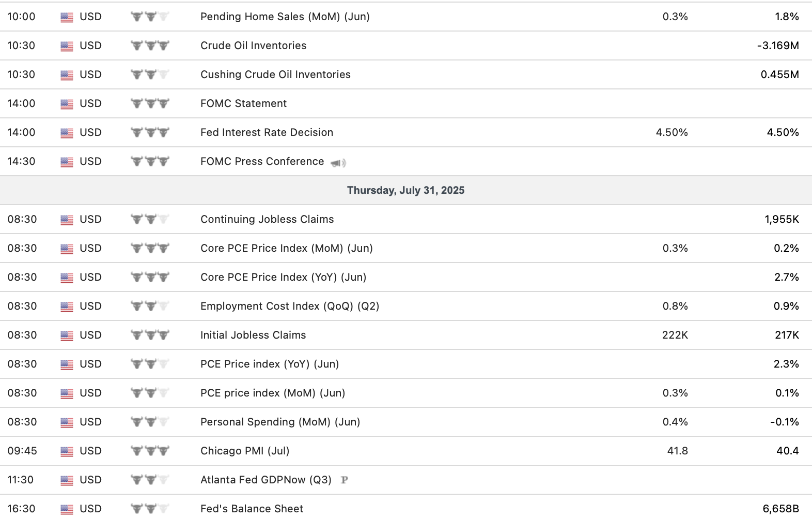Open the Pending Home Sales (MoM) event
This screenshot has width=812, height=518.
(285, 17)
